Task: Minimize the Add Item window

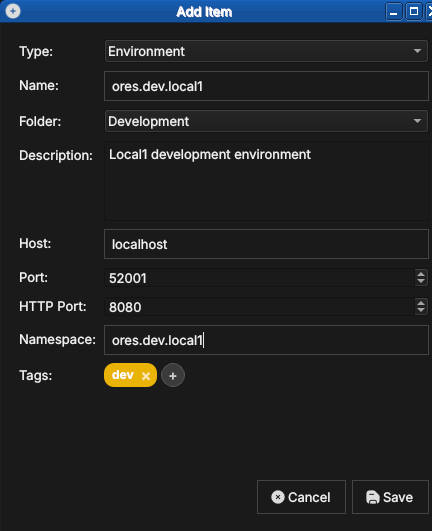Action: (394, 12)
